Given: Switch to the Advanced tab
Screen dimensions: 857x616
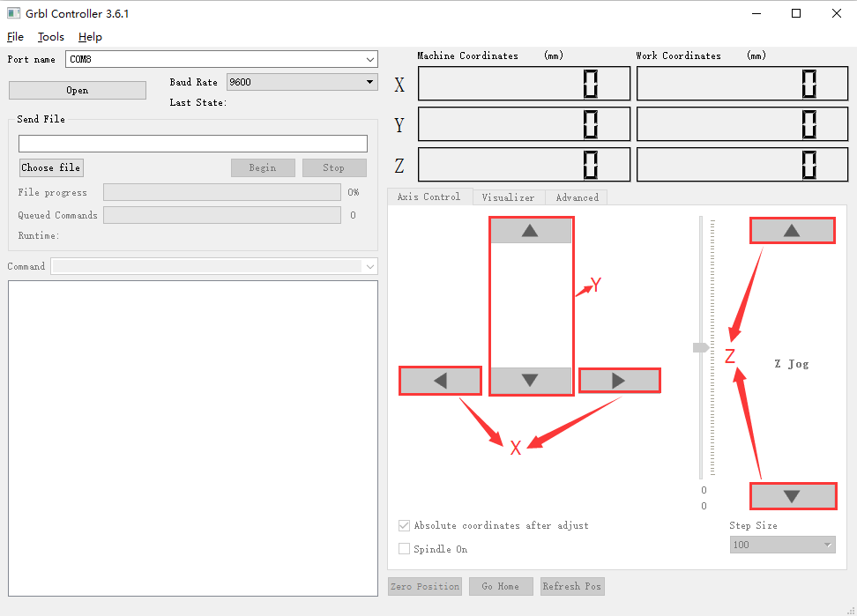Looking at the screenshot, I should tap(578, 197).
